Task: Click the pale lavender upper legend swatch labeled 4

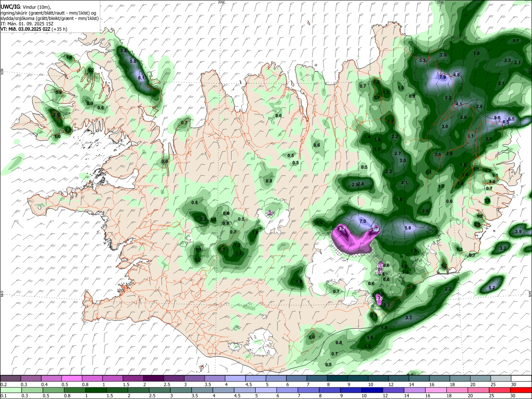Action: 235,379
